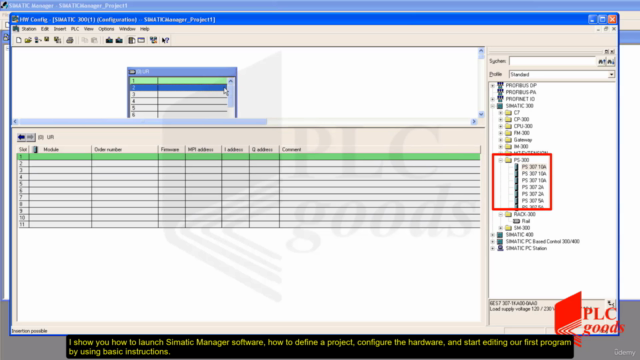Click the Open online station icon
The height and width of the screenshot is (360, 640).
(x=38, y=40)
